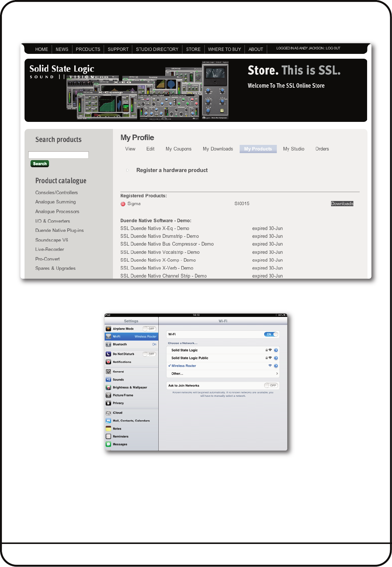Click the green Search button

pyautogui.click(x=40, y=164)
